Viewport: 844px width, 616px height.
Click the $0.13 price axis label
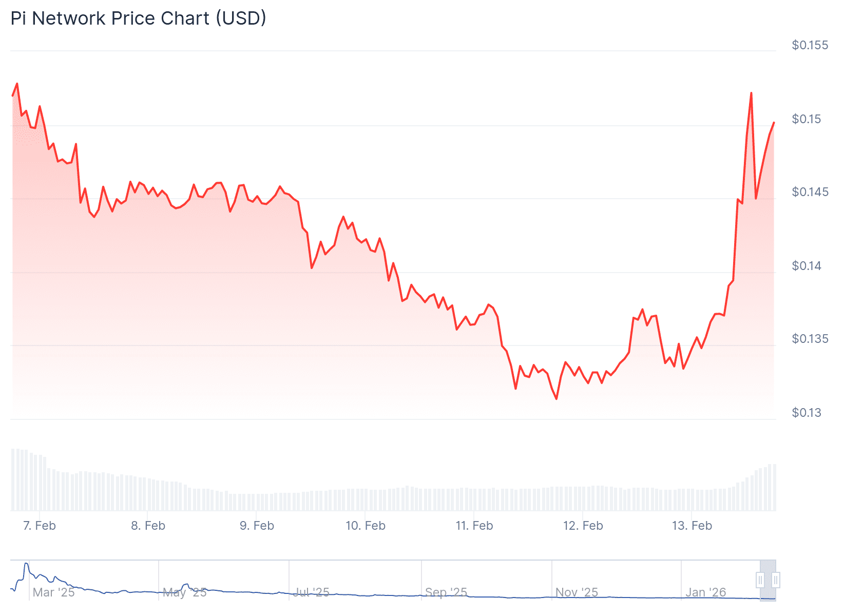pos(807,413)
